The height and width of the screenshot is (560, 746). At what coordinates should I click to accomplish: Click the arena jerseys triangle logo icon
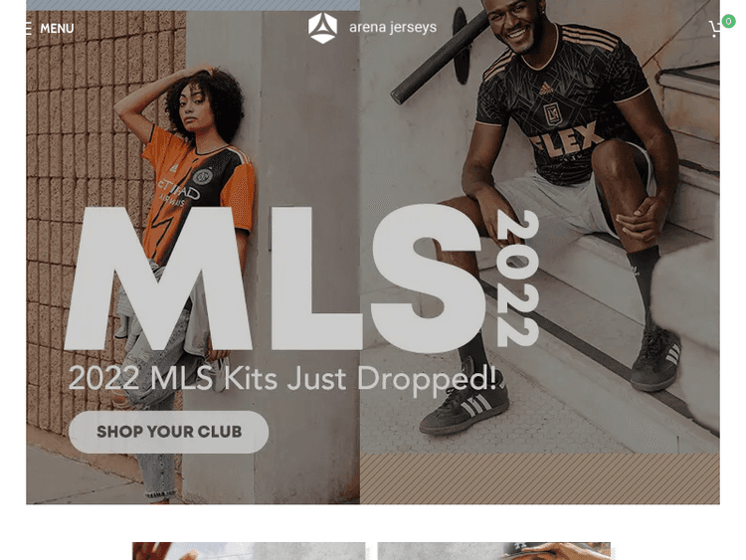[x=322, y=28]
